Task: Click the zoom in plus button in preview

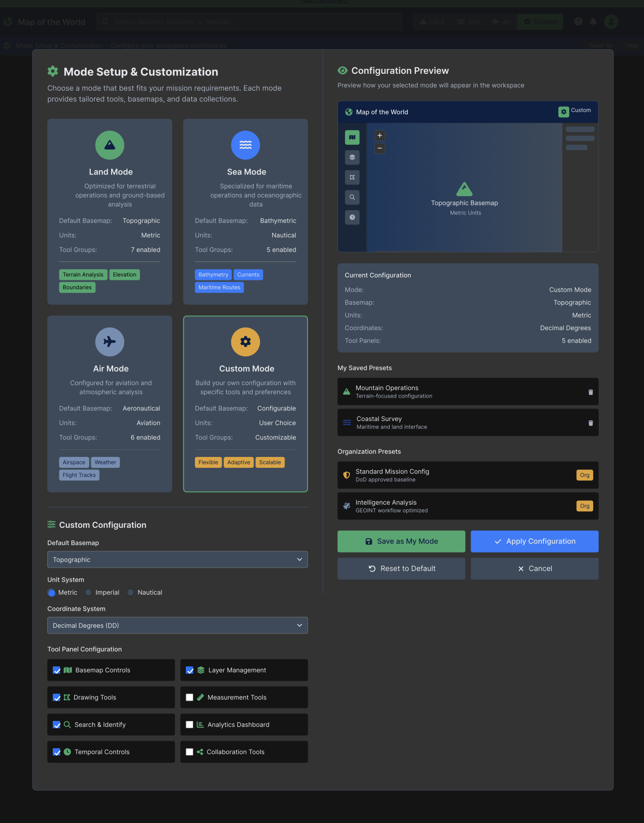Action: 380,136
